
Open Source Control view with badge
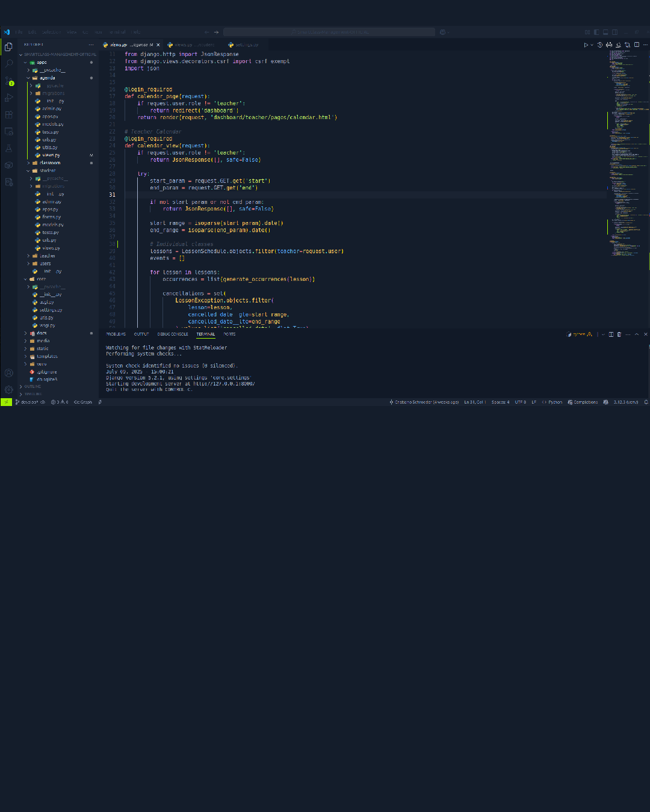click(x=8, y=81)
